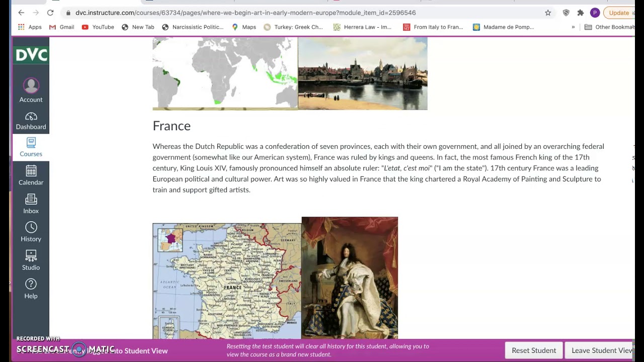The image size is (644, 362).
Task: Click the Louis XIV portrait image
Action: pos(350,278)
